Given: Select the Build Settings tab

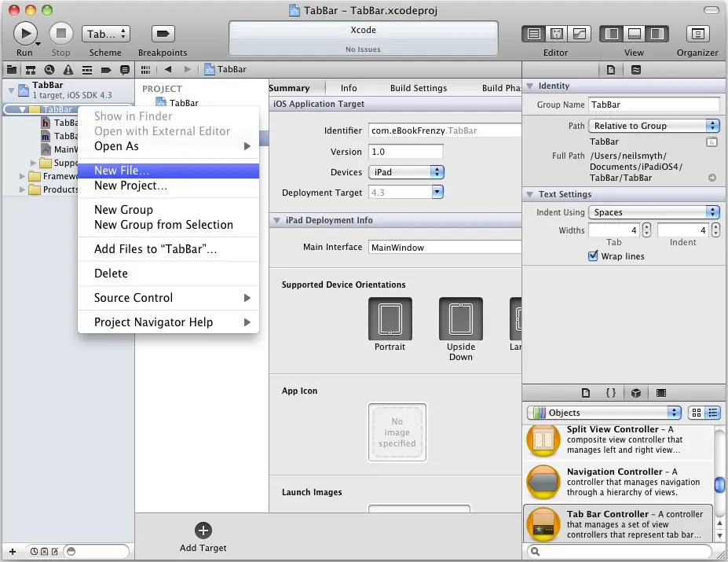Looking at the screenshot, I should (x=419, y=88).
